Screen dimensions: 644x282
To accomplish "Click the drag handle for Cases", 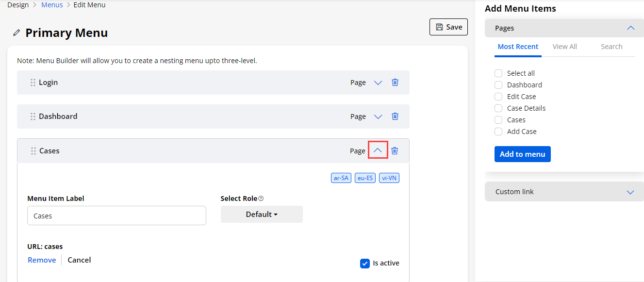I will [x=33, y=151].
